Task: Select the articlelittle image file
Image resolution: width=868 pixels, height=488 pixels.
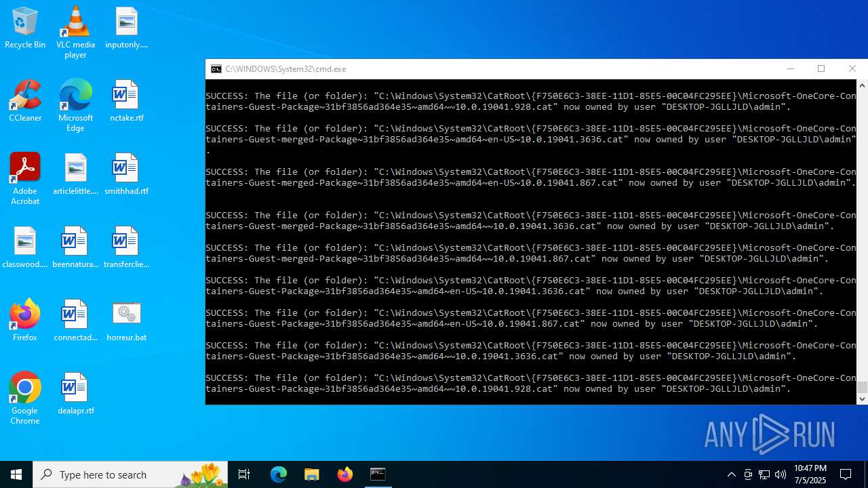Action: [75, 175]
